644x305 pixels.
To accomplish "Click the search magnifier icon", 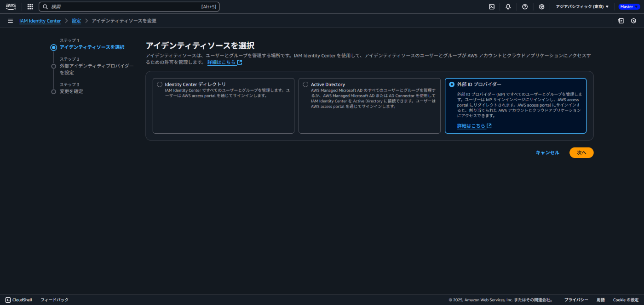I will coord(46,7).
